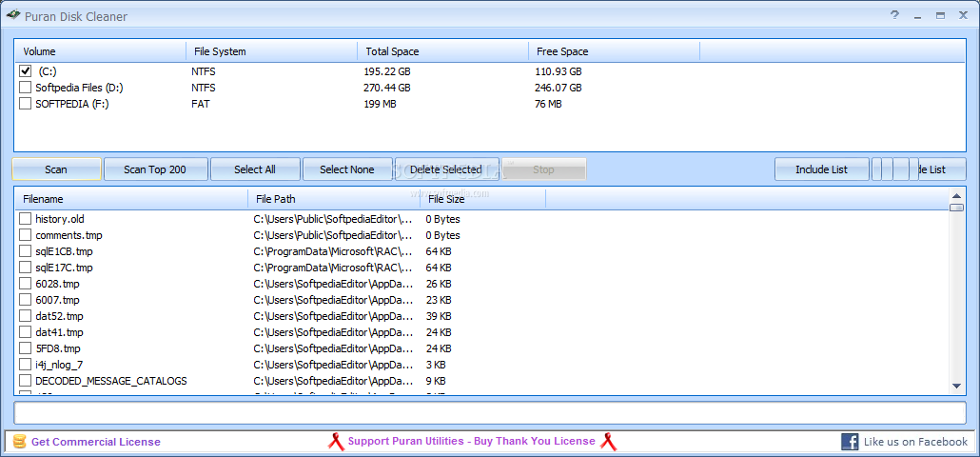Click the Delete Selected button
Screen dimensions: 980x457
click(446, 169)
